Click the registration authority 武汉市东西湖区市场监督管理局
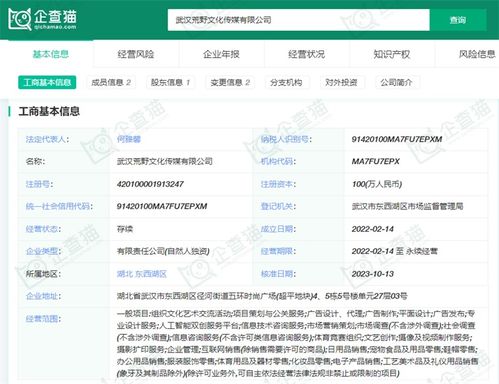Viewport: 499px width, 384px height. tap(408, 207)
